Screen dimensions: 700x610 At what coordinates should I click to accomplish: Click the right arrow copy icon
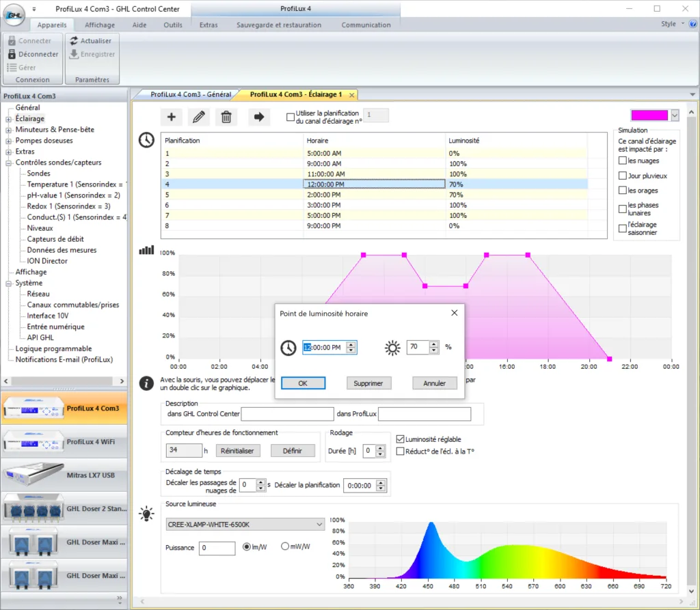[x=259, y=117]
